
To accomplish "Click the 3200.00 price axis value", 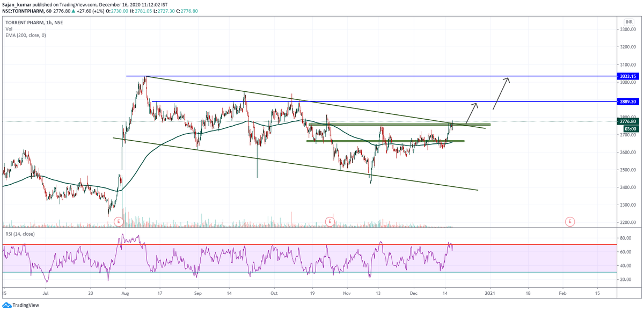I will click(628, 47).
